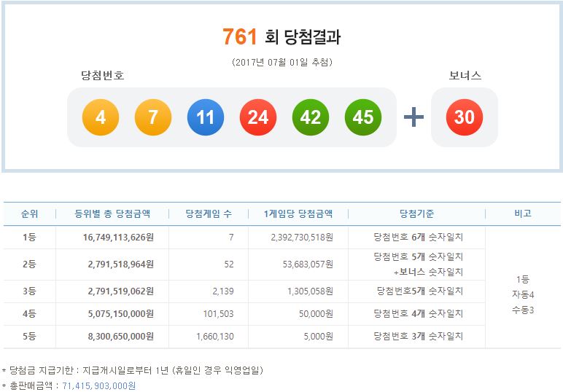
Task: Click the 순위 column header
Action: (x=29, y=213)
